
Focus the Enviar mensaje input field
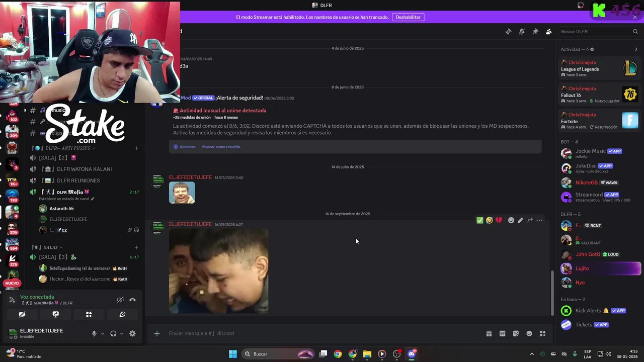322,333
